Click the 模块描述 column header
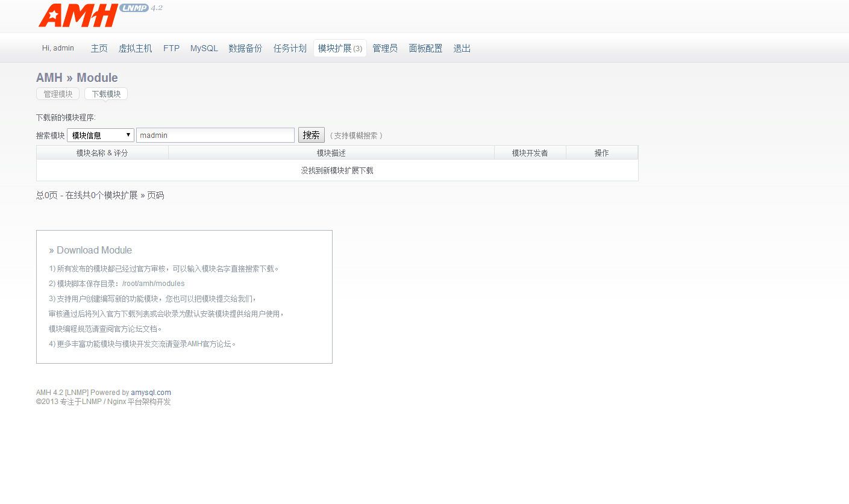Viewport: 849px width, 504px height. (331, 153)
